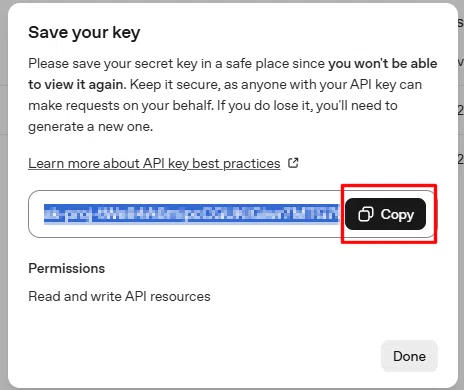Click the Read and write API resources text
Viewport: 464px width, 390px height.
point(119,296)
